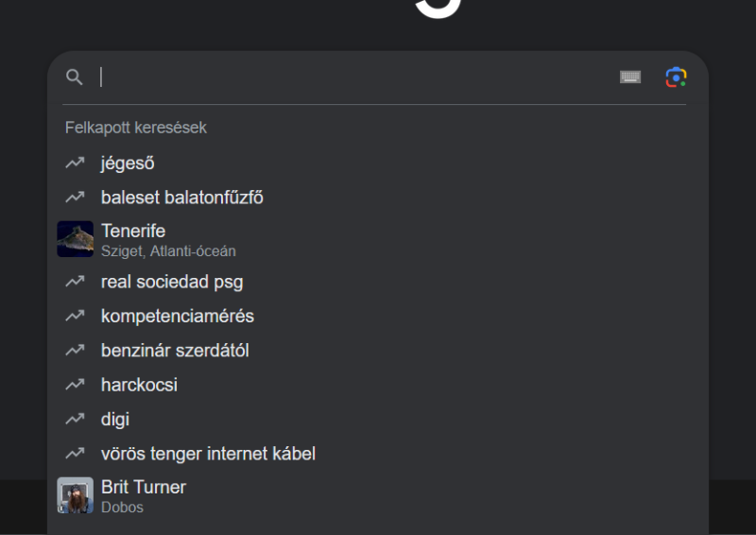Click trending arrow beside digi

click(x=75, y=419)
